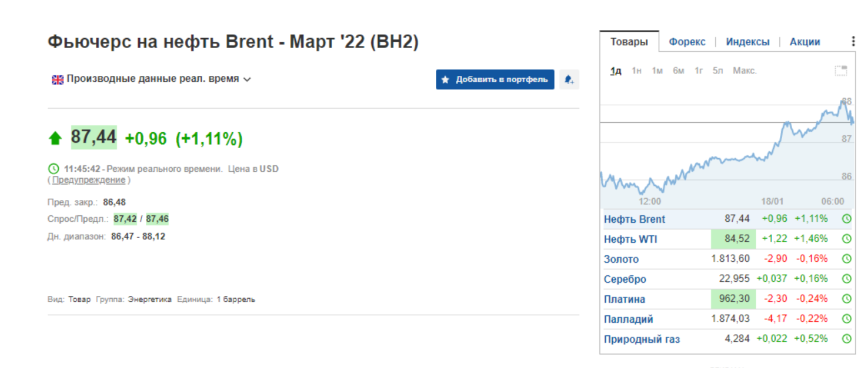The width and height of the screenshot is (868, 368).
Task: Switch the chart to the 1м range
Action: pos(657,71)
